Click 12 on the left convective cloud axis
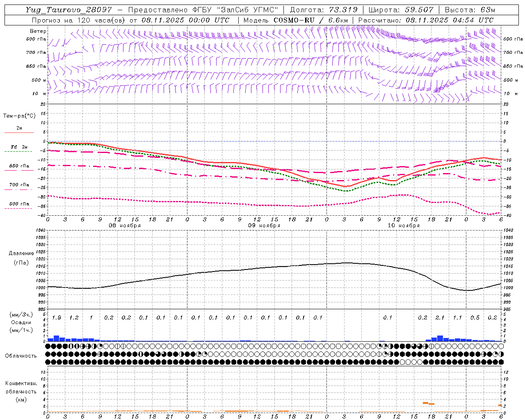 point(43,372)
